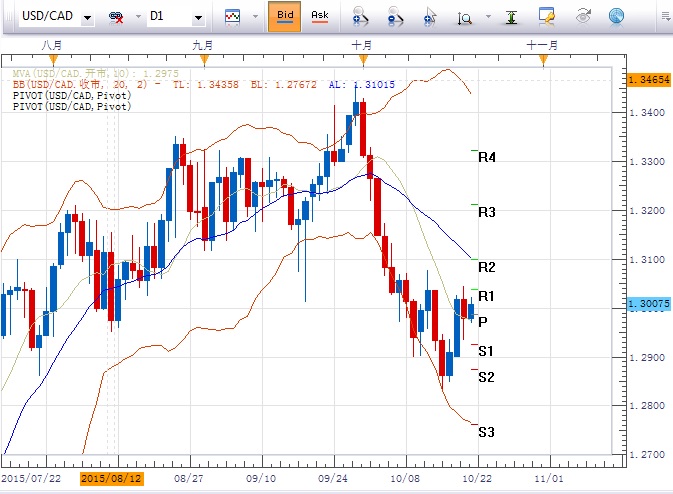Select the second PIVOT indicator legend
Image resolution: width=673 pixels, height=494 pixels.
coord(72,106)
